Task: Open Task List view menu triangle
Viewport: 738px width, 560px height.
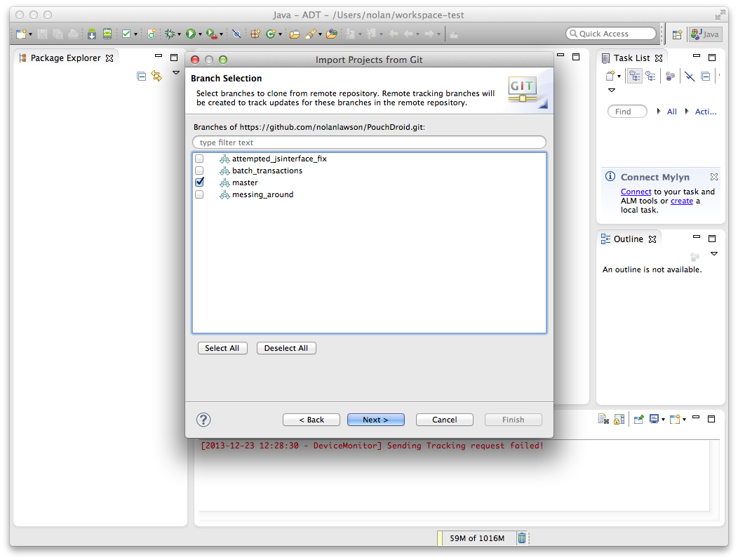Action: [612, 90]
